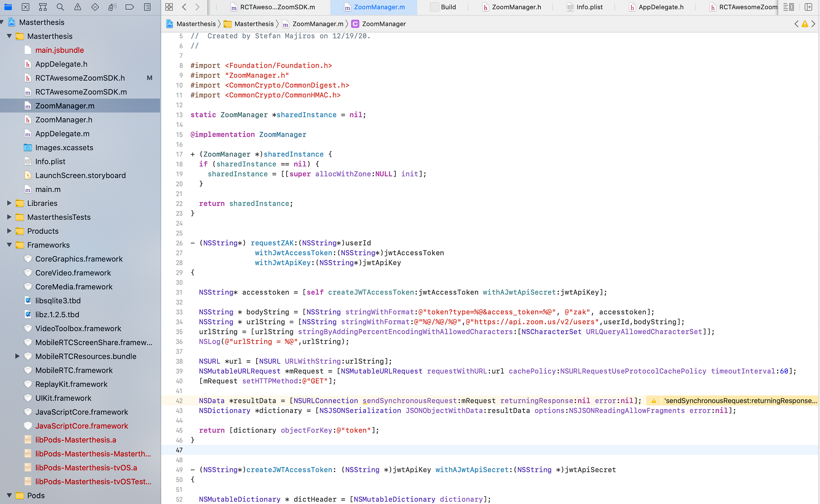The width and height of the screenshot is (820, 504).
Task: Switch to the Info.plist tab
Action: [589, 7]
